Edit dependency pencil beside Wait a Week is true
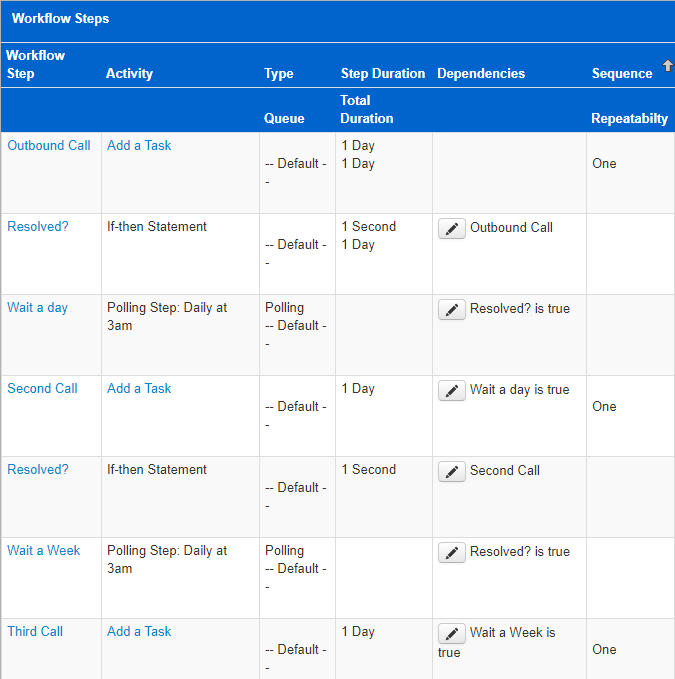675x679 pixels. [452, 633]
